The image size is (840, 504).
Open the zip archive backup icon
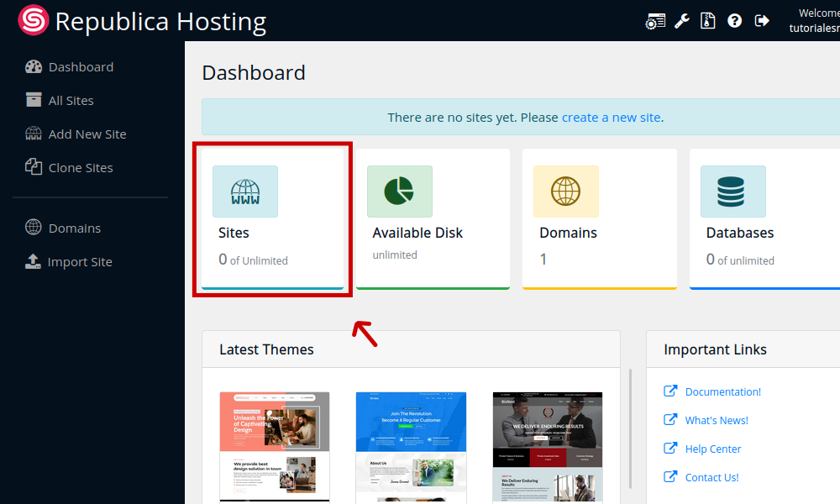pyautogui.click(x=708, y=21)
